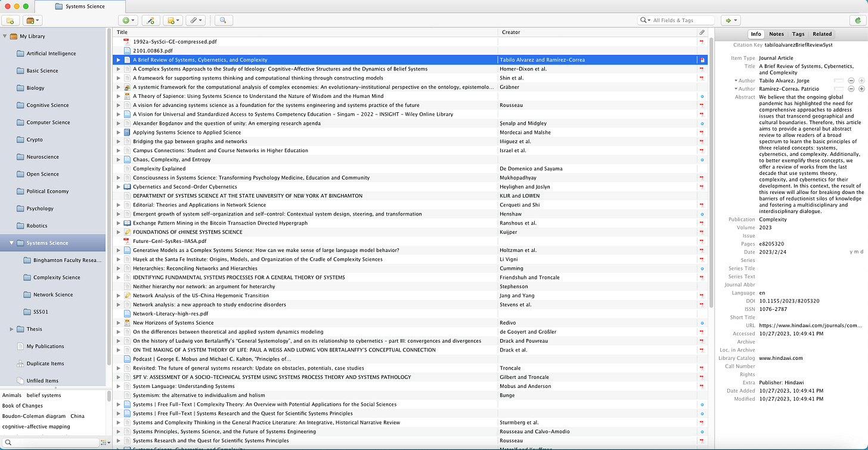
Task: Click the Neuroscience folder icon
Action: point(21,157)
